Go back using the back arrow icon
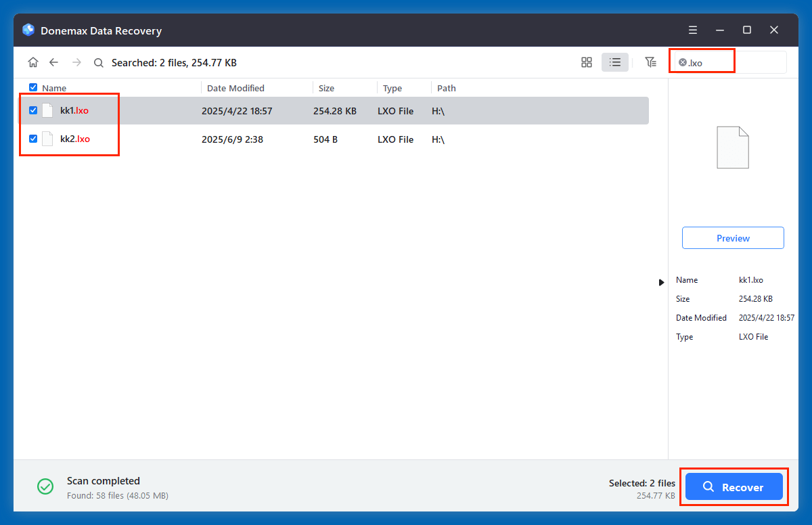The height and width of the screenshot is (525, 812). [54, 62]
